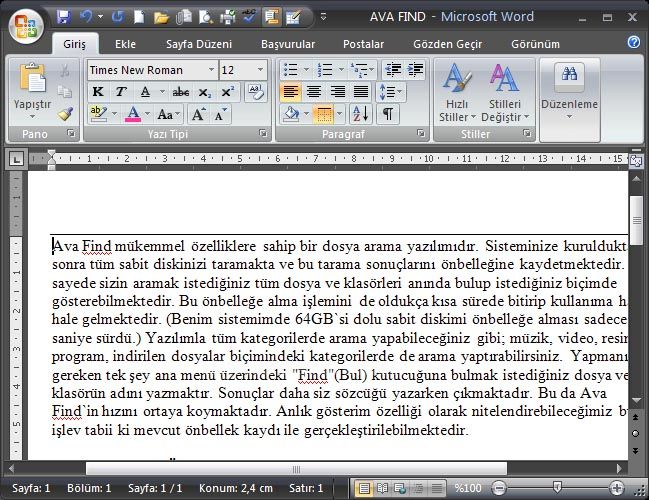Copy selection to clipboard
The width and height of the screenshot is (649, 500).
point(65,91)
